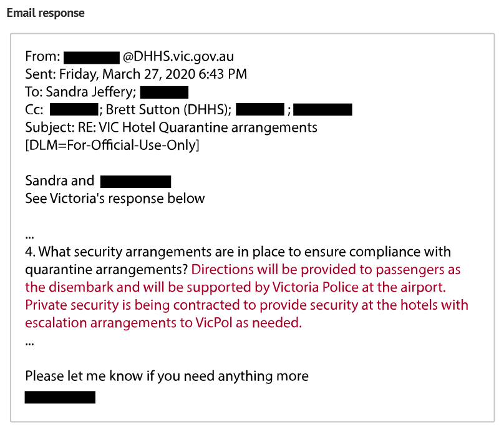This screenshot has width=504, height=429.
Task: Click the redacted sender name before @DHHS.vic.gov.au
Action: [x=91, y=57]
